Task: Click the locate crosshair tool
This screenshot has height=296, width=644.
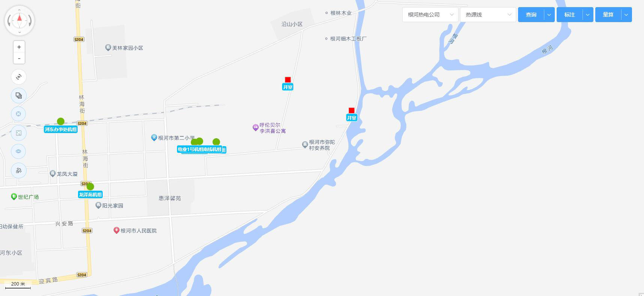Action: 19,114
